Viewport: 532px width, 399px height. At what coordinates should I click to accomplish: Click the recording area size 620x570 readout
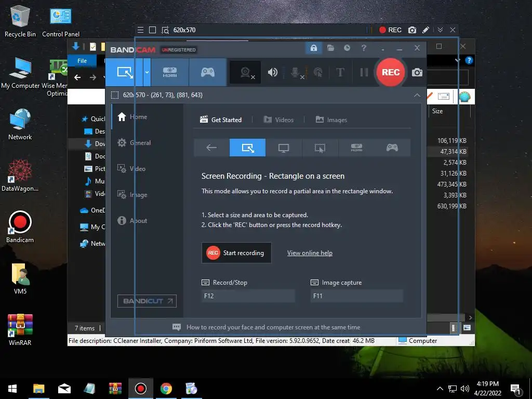click(x=163, y=95)
